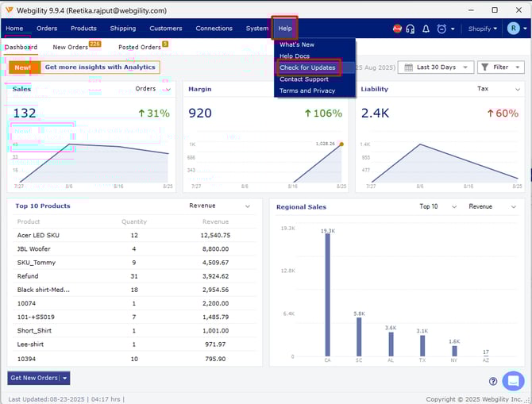
Task: Click the CA bar in Regional Sales
Action: pos(327,295)
